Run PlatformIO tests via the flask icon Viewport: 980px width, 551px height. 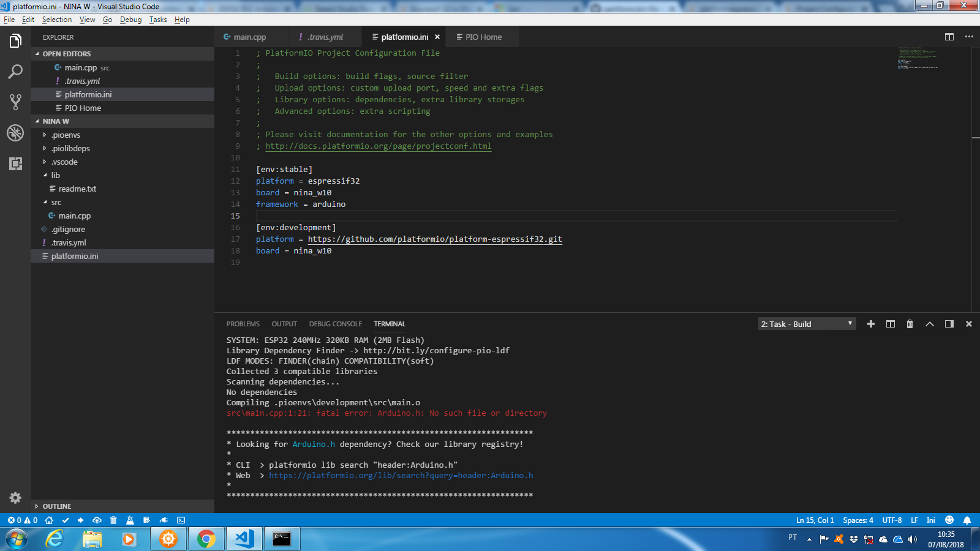(x=131, y=520)
